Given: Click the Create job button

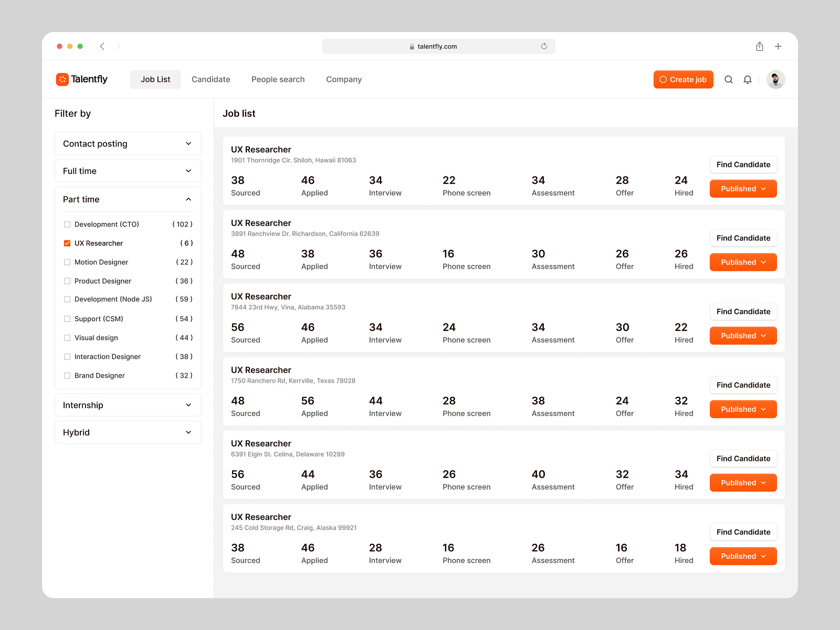Looking at the screenshot, I should (x=683, y=79).
